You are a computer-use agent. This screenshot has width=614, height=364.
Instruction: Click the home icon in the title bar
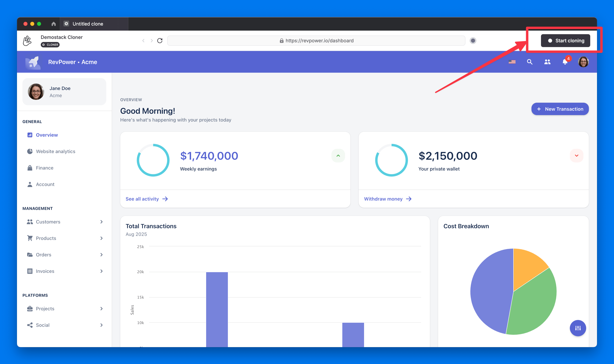pos(53,24)
